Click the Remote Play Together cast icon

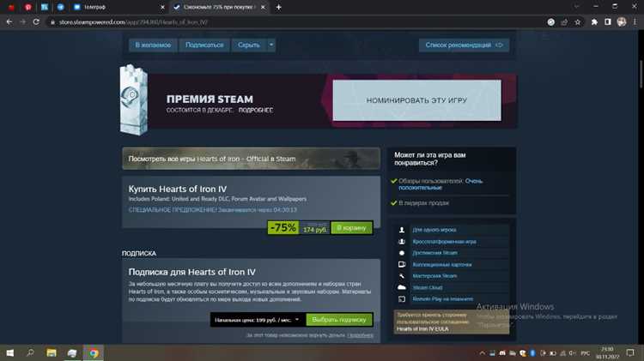402,299
